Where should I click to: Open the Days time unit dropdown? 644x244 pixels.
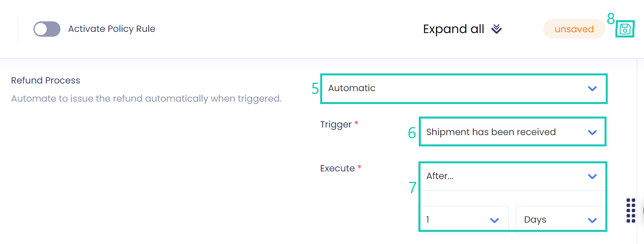(x=556, y=220)
